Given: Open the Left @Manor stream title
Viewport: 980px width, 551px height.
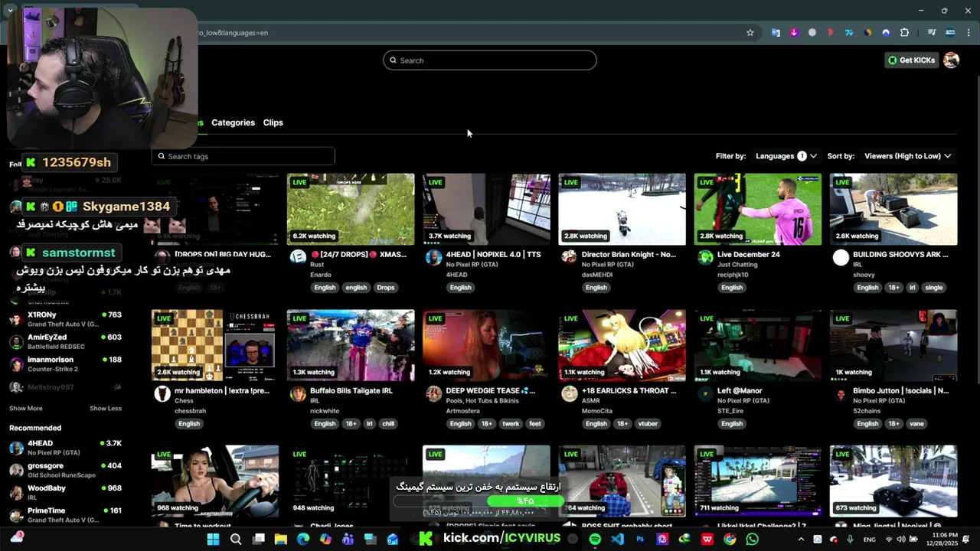Looking at the screenshot, I should click(740, 390).
